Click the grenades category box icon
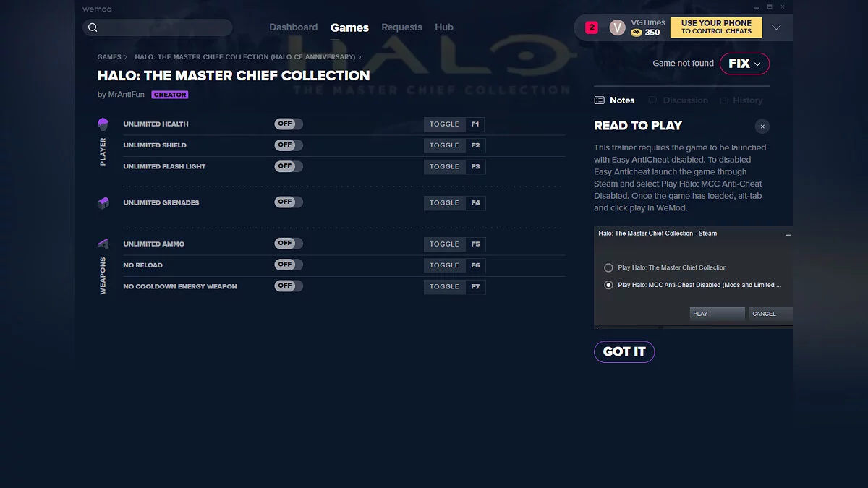Viewport: 868px width, 488px height. point(103,203)
